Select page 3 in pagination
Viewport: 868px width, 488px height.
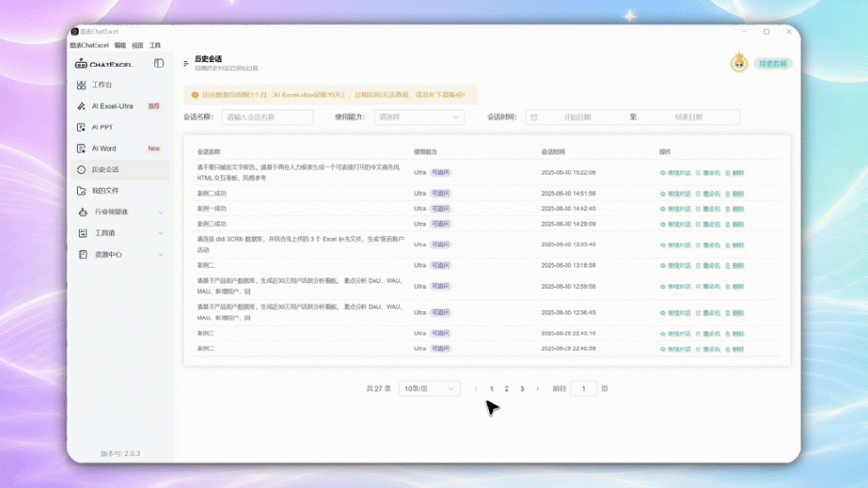[522, 389]
